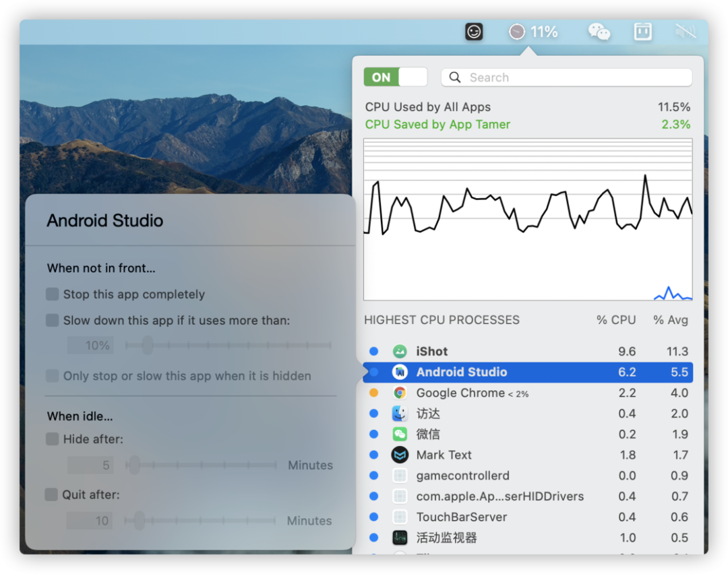Click the CPU usage history graph
Screen dimensions: 728x574
[x=528, y=220]
